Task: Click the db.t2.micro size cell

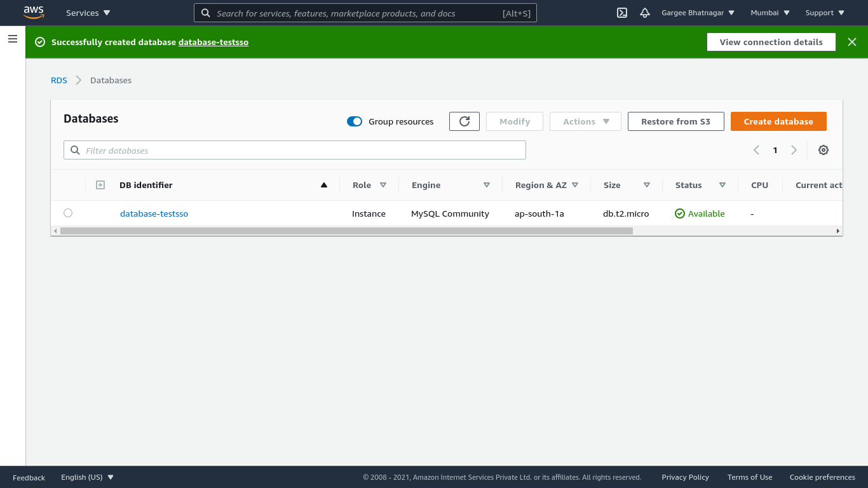Action: pyautogui.click(x=626, y=213)
